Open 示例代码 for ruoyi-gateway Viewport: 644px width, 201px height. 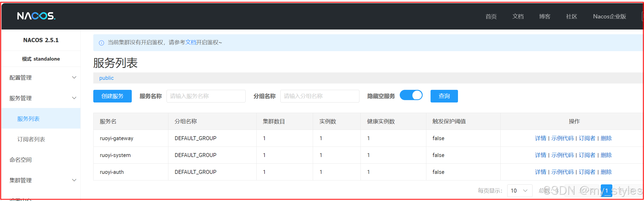562,138
